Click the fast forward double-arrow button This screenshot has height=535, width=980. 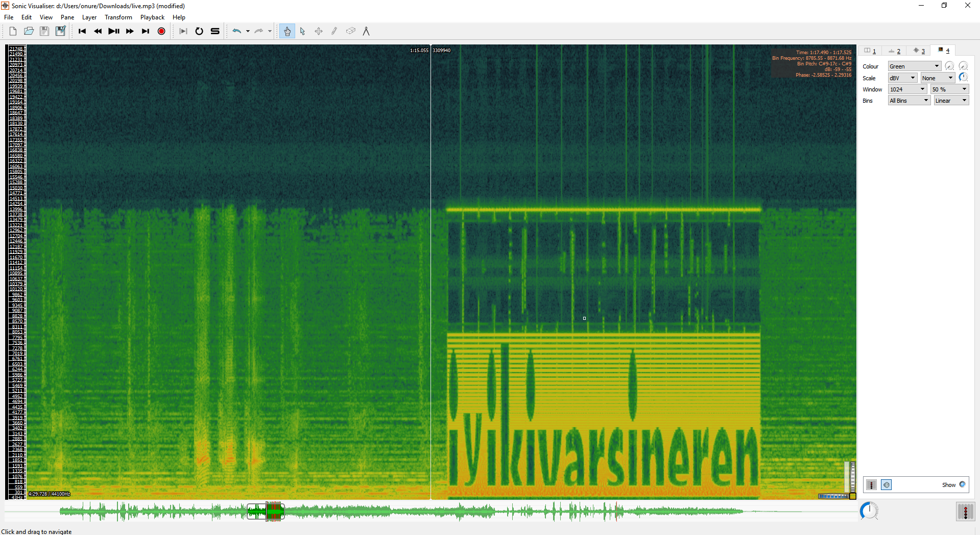point(130,31)
